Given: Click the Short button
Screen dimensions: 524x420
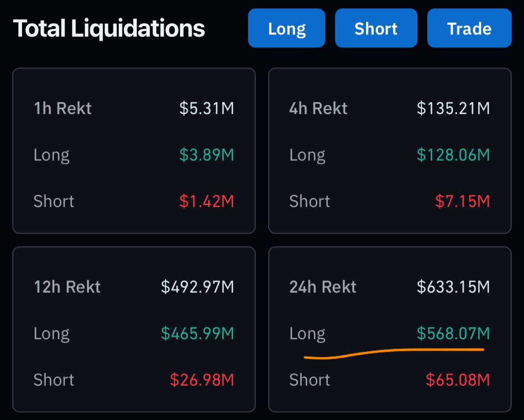Looking at the screenshot, I should tap(376, 29).
